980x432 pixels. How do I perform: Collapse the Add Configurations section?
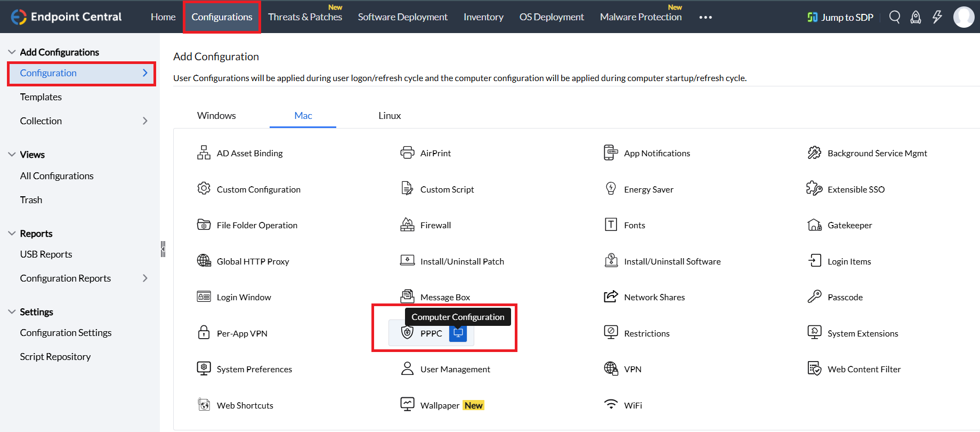tap(12, 52)
